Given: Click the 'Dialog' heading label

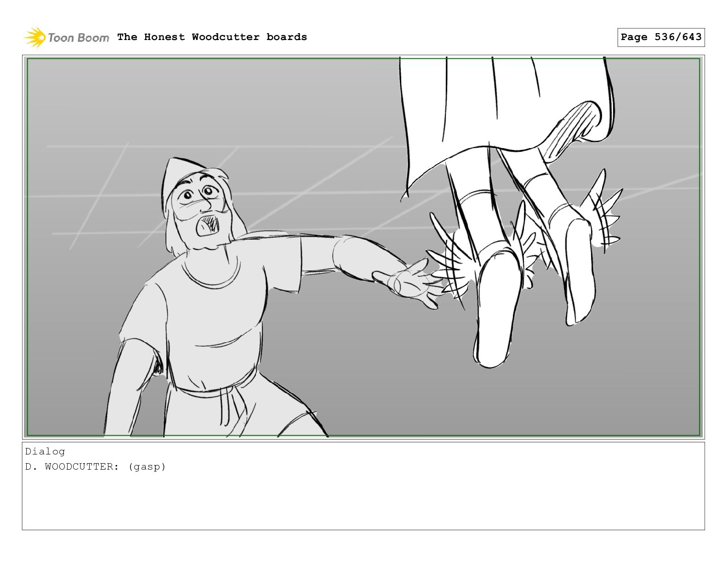Looking at the screenshot, I should (x=45, y=451).
